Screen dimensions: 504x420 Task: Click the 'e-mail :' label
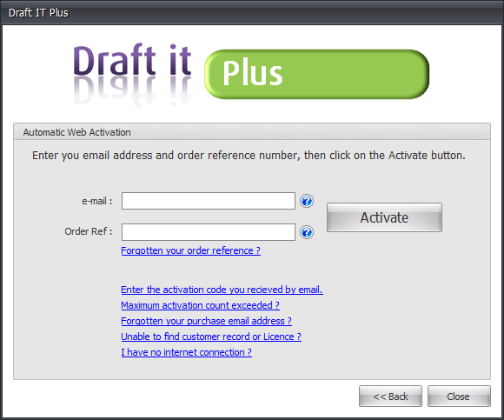point(97,201)
